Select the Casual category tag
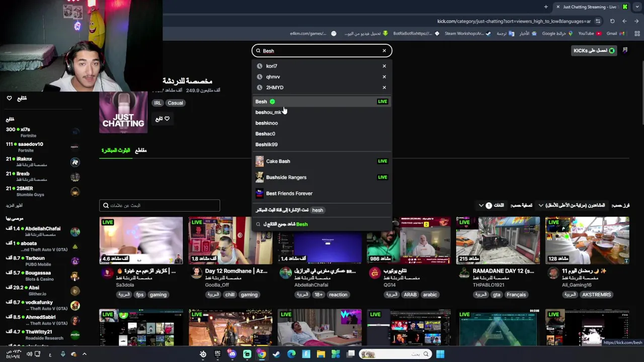This screenshot has width=644, height=362. (x=175, y=103)
